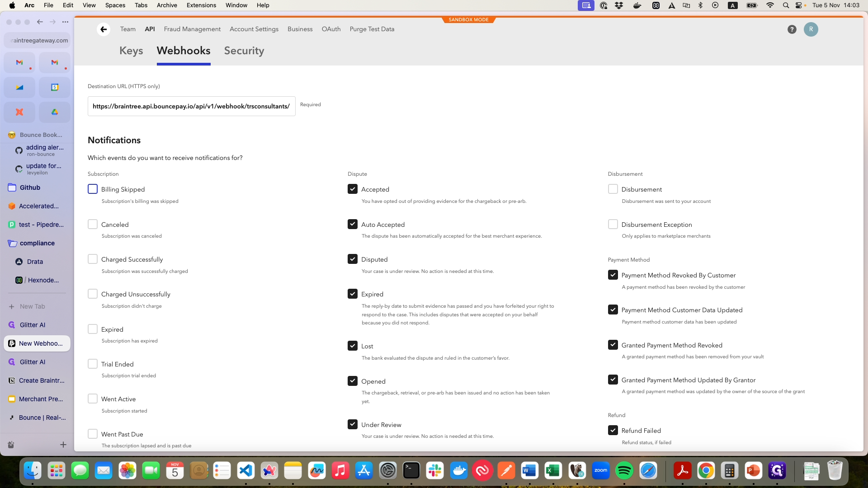This screenshot has height=488, width=868.
Task: Open Arc library icon at sidebar bottom left
Action: click(11, 445)
